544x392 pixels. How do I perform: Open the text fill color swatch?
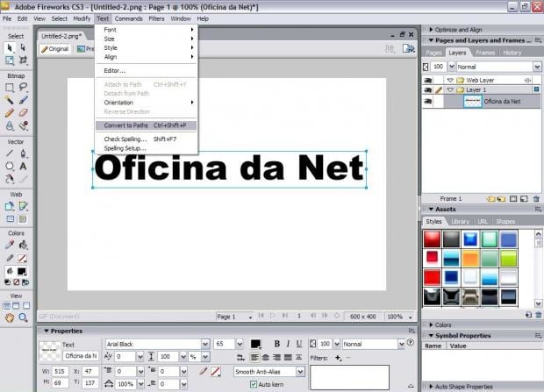255,344
